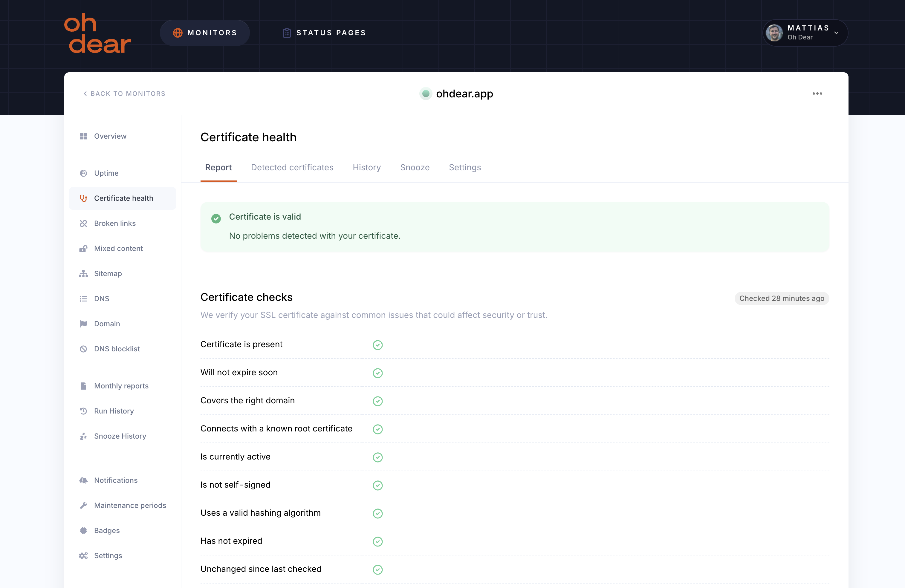Click the 'Is currently active' text
905x588 pixels.
click(x=236, y=457)
